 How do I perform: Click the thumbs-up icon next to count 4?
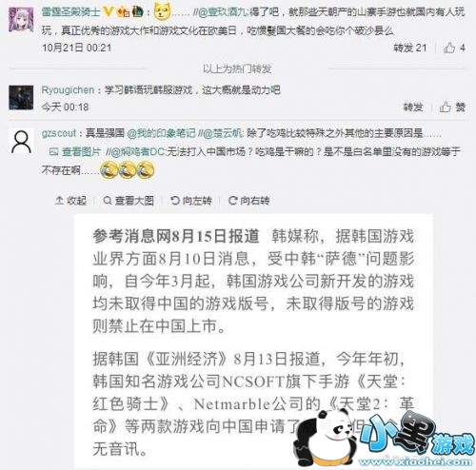(x=449, y=48)
